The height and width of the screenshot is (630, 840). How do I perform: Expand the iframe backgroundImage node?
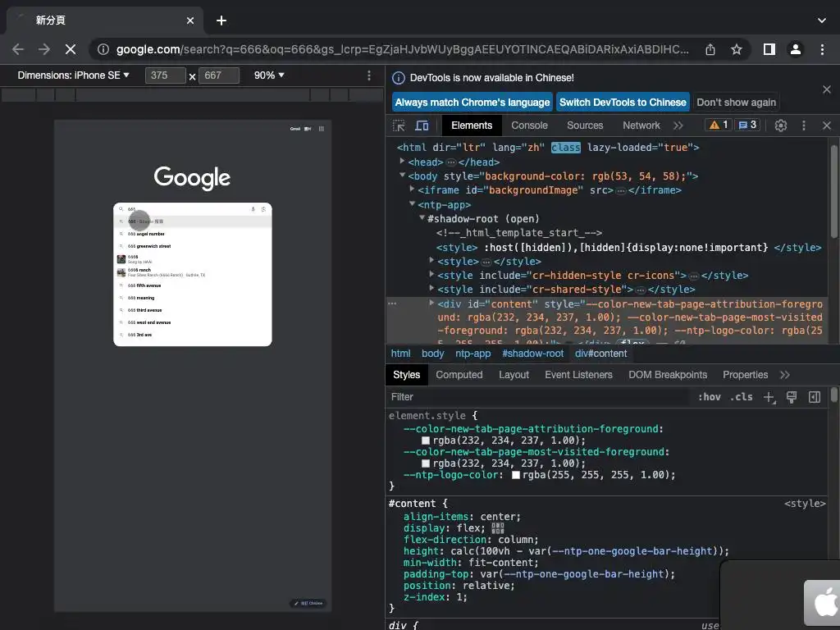tap(412, 189)
